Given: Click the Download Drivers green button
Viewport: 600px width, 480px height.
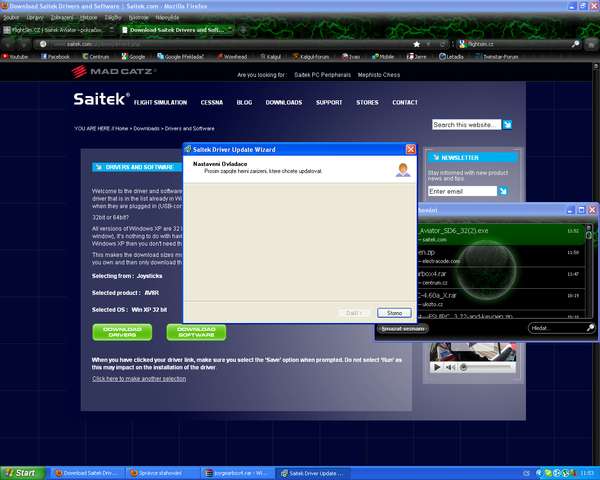Looking at the screenshot, I should [x=122, y=332].
